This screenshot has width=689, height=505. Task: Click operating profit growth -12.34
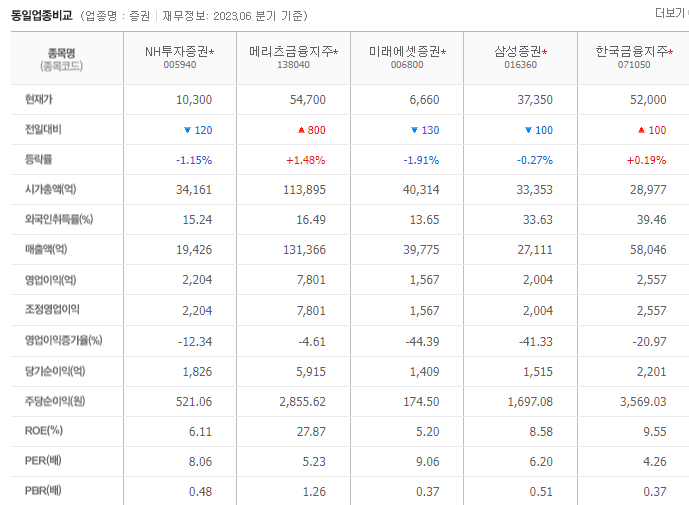tap(195, 342)
